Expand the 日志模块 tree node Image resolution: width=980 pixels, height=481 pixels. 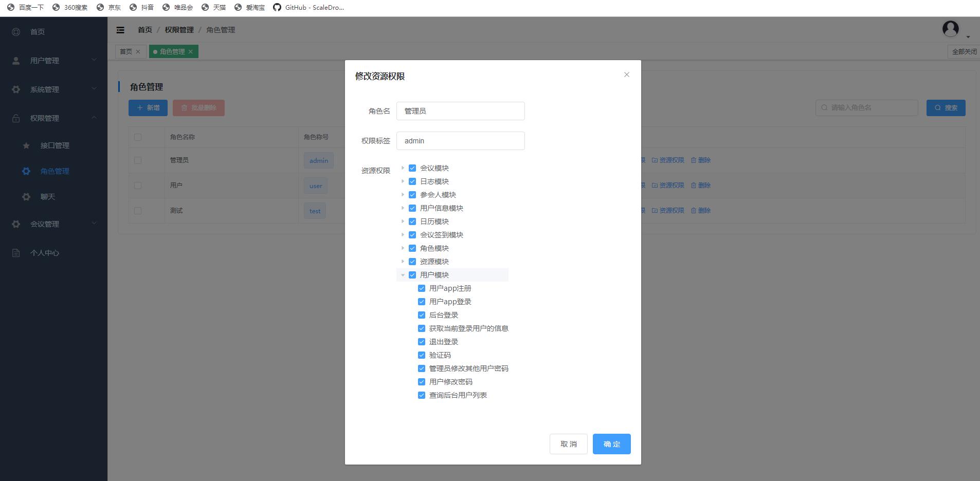[x=403, y=181]
